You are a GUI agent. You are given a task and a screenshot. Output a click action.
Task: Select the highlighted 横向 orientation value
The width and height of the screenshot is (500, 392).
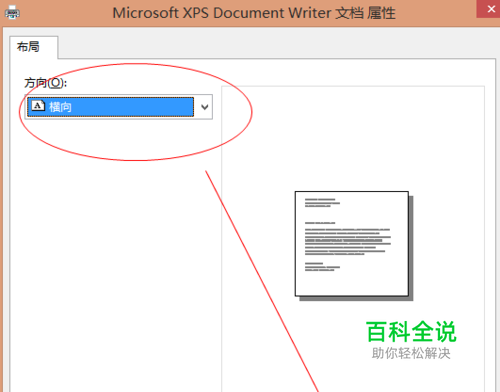(110, 107)
